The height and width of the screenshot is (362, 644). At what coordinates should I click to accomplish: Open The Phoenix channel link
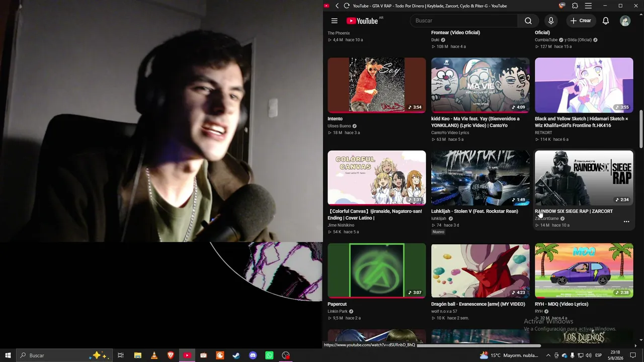[x=339, y=33]
